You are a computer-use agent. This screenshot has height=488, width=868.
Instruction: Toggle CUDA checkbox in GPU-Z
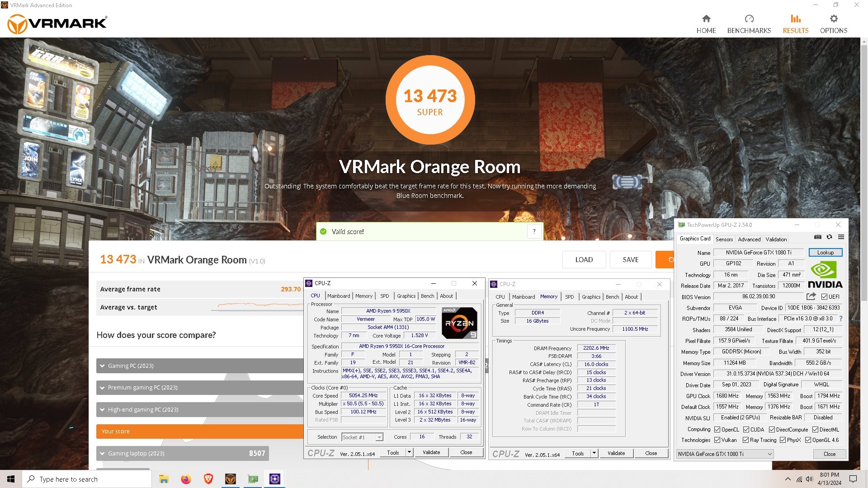click(746, 430)
